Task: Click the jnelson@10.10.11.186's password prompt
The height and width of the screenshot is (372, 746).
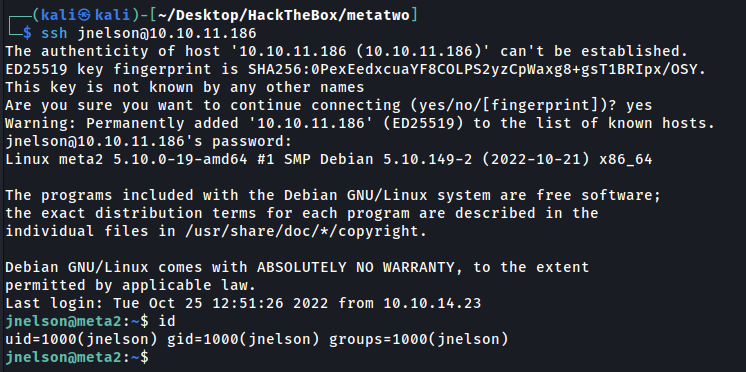Action: coord(148,142)
